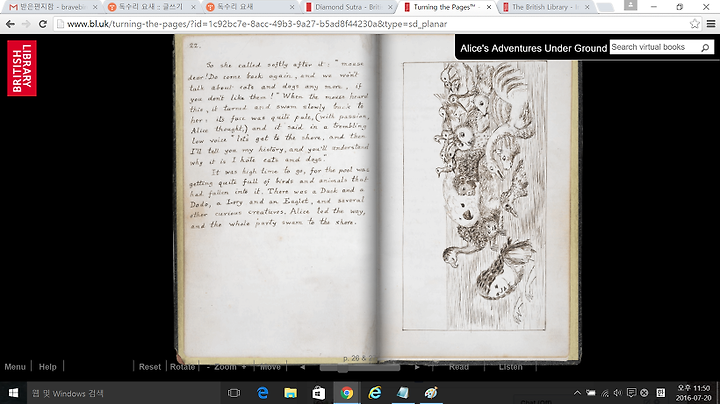Close the Diamond Sutra tab
Viewport: 720px width, 404px height.
390,7
